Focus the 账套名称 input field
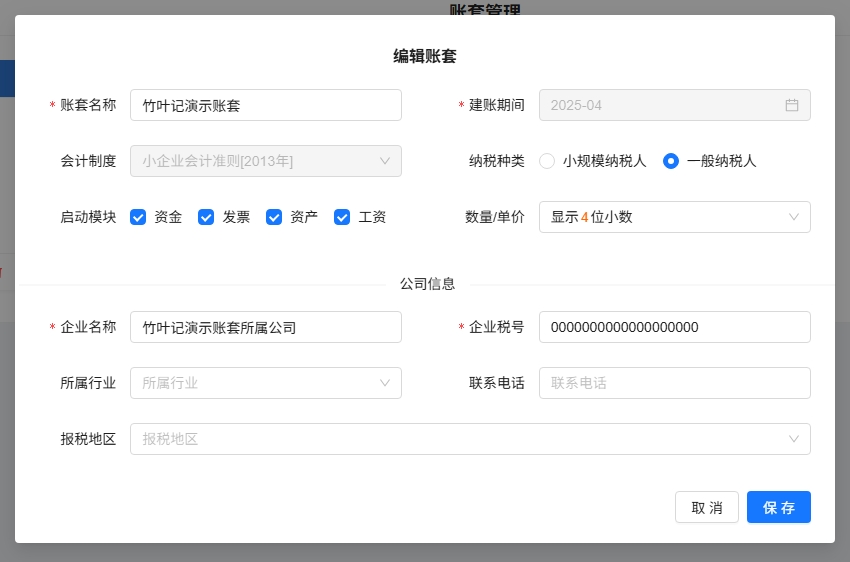The height and width of the screenshot is (562, 850). (265, 105)
